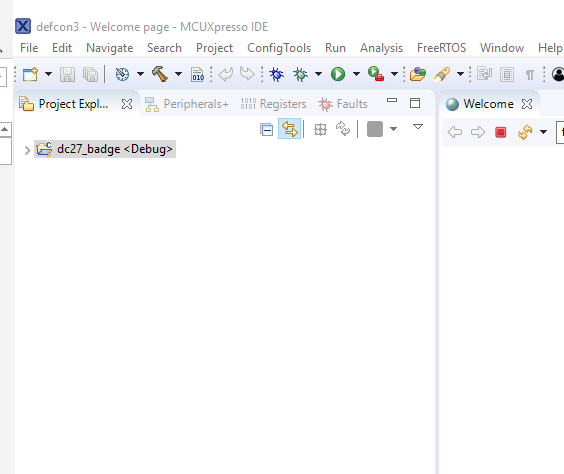Click the Welcome browser Forward arrow
The height and width of the screenshot is (474, 564).
(x=478, y=132)
